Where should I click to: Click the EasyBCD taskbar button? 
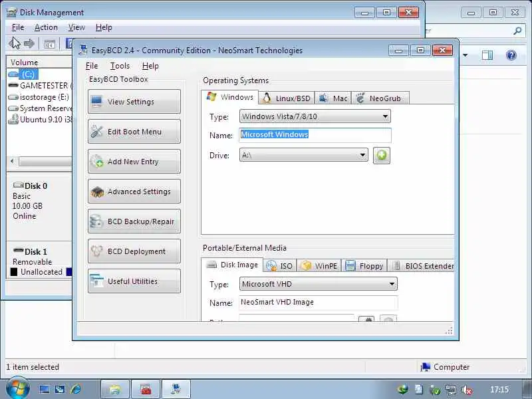[x=176, y=389]
